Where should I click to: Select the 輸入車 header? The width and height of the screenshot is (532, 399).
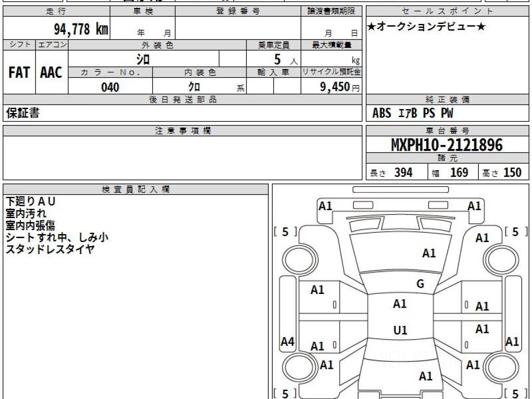[274, 73]
